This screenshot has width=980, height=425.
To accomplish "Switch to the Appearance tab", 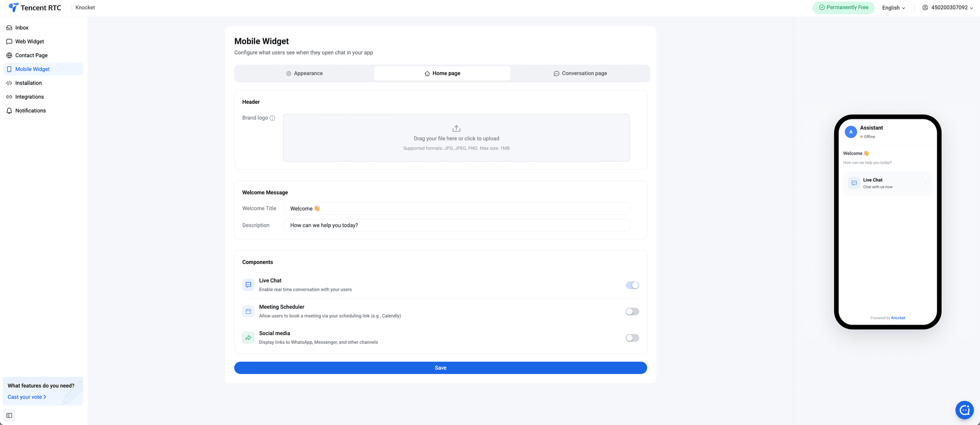I will point(305,73).
